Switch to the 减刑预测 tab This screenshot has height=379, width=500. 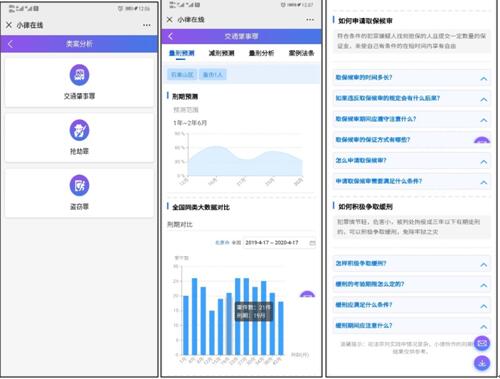pos(221,53)
